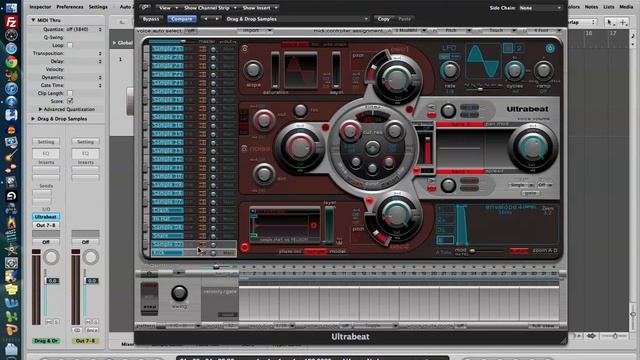Open the Media tab
The image size is (640, 360).
[626, 7]
